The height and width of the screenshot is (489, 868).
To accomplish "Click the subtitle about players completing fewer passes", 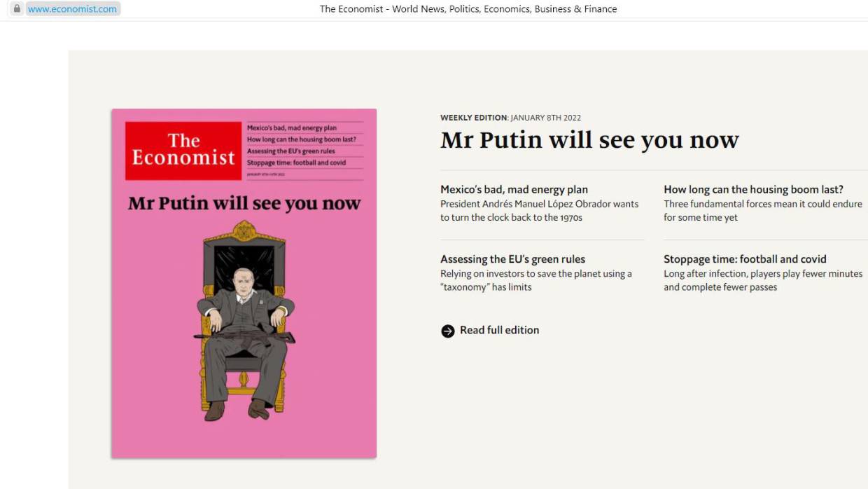I will point(763,280).
